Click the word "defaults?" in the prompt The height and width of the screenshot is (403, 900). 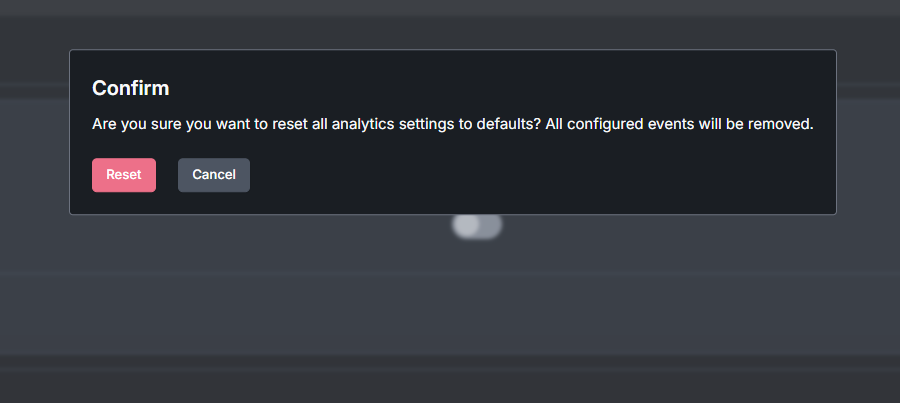pyautogui.click(x=509, y=124)
